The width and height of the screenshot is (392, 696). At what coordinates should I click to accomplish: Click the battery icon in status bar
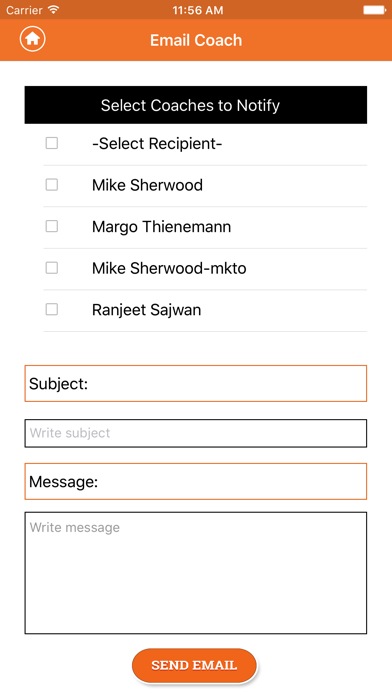pos(374,10)
